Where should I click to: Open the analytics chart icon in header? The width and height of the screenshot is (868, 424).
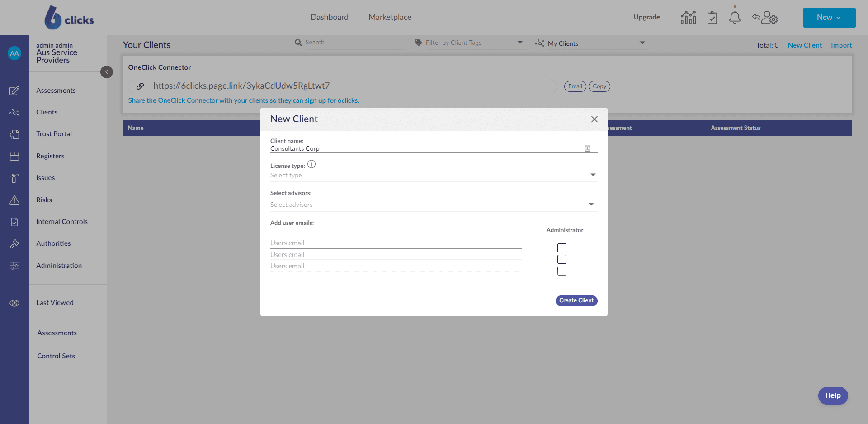(x=688, y=18)
